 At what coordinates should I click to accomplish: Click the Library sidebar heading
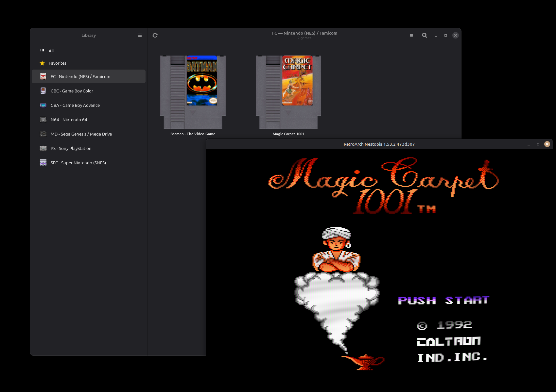tap(89, 35)
